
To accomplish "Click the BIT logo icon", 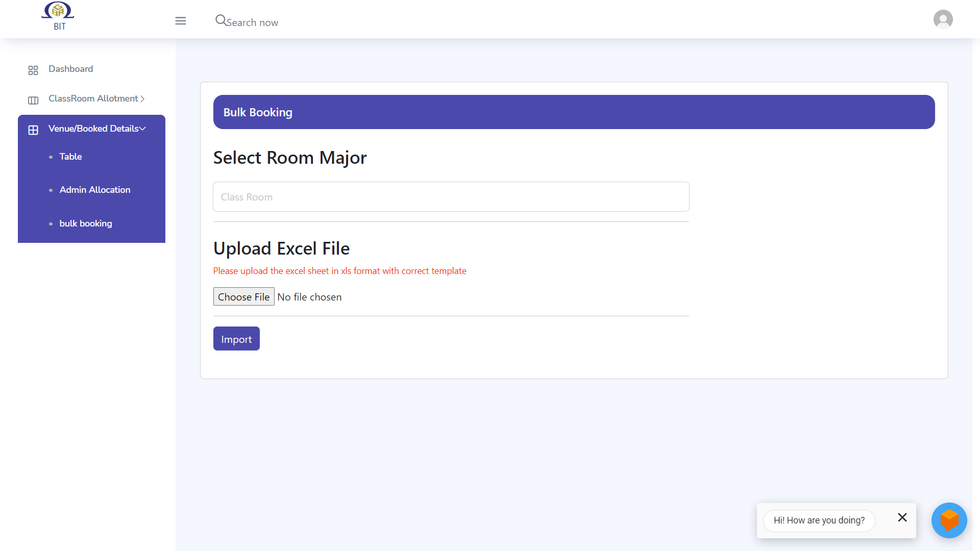I will [x=58, y=10].
